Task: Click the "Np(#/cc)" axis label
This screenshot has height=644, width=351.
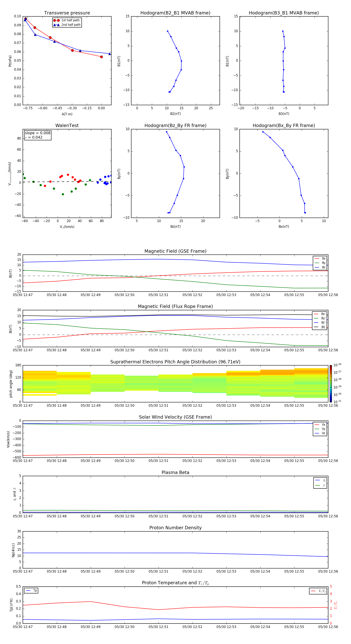Action: (x=13, y=550)
